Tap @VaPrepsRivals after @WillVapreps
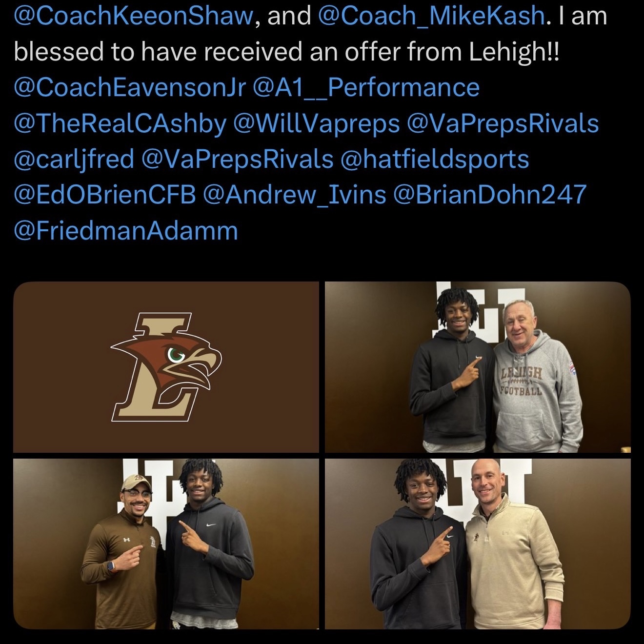Image resolution: width=644 pixels, height=644 pixels. pos(503,123)
